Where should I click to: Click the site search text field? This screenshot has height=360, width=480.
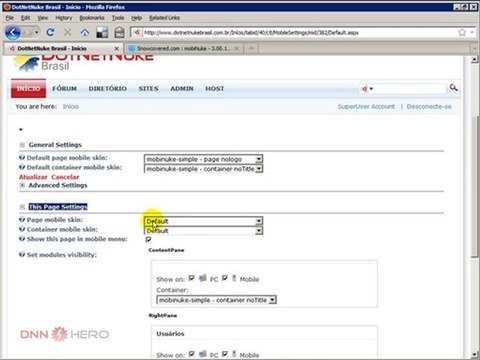click(x=410, y=89)
